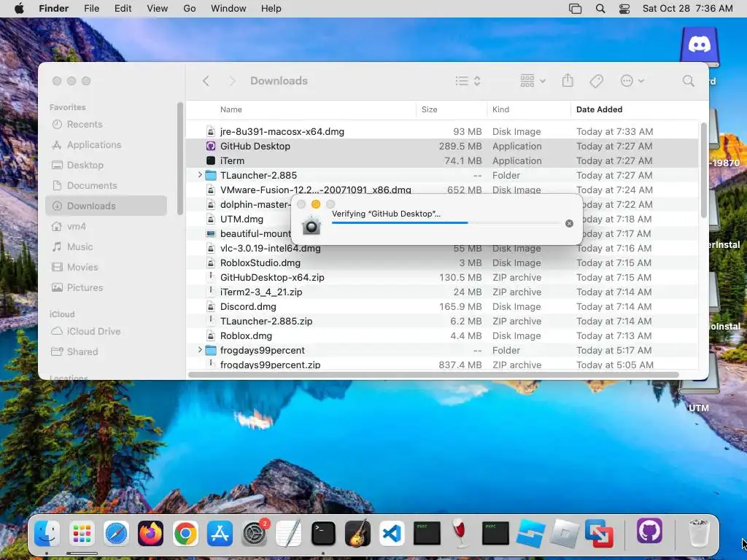The width and height of the screenshot is (747, 560).
Task: Expand the TLauncher-2.885 folder
Action: 200,175
